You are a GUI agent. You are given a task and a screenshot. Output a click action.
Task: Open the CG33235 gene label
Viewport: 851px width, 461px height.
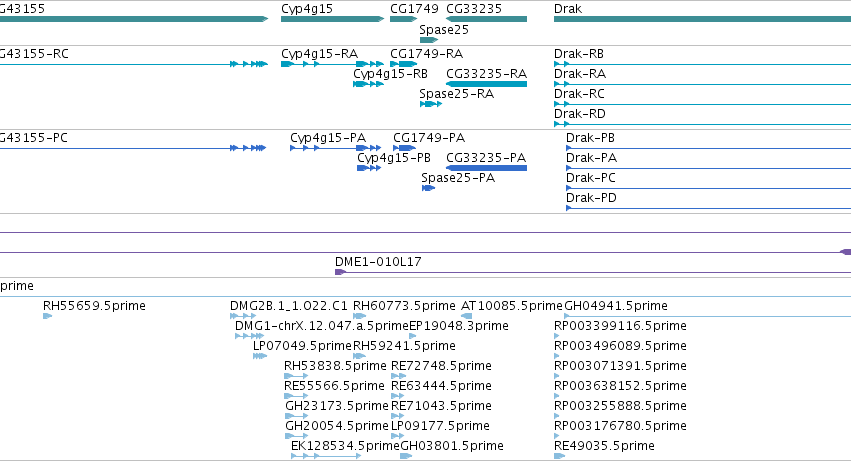click(474, 9)
